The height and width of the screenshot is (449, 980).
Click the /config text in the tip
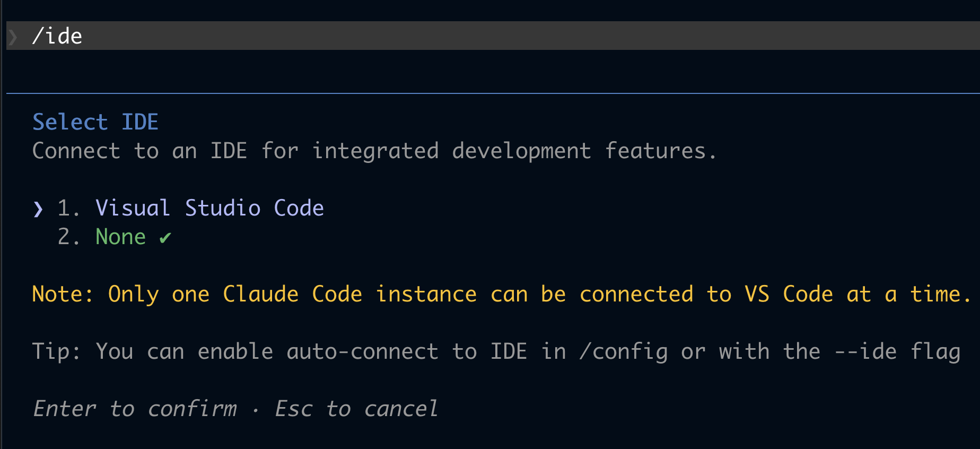tap(624, 352)
